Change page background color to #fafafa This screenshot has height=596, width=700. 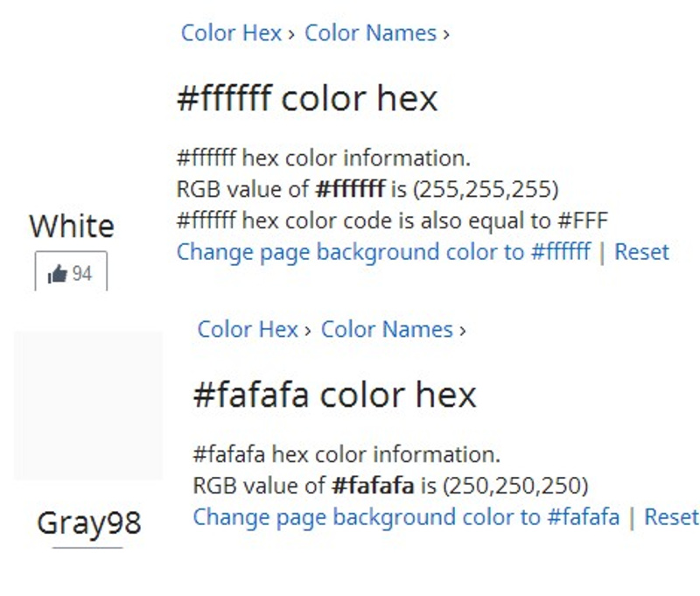(x=406, y=516)
